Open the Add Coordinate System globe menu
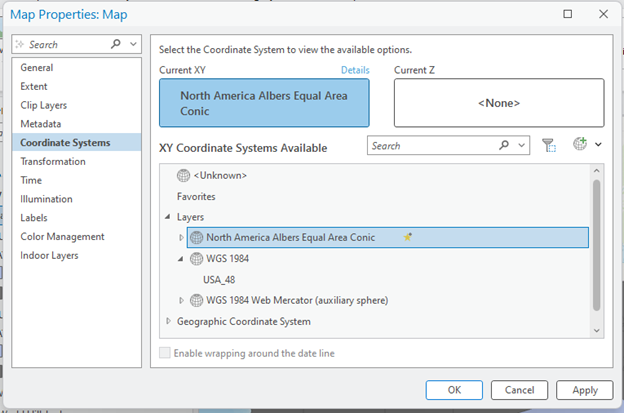624x413 pixels. pyautogui.click(x=586, y=145)
